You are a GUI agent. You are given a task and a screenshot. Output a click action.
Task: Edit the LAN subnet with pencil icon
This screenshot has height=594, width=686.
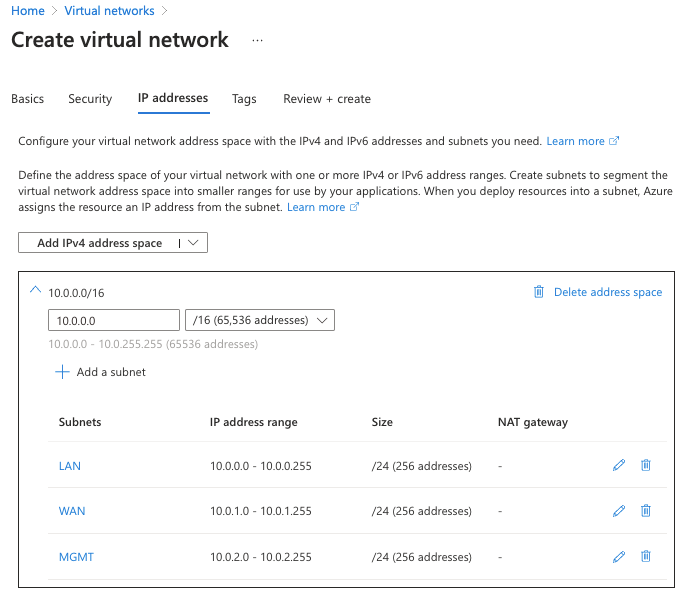pos(619,465)
